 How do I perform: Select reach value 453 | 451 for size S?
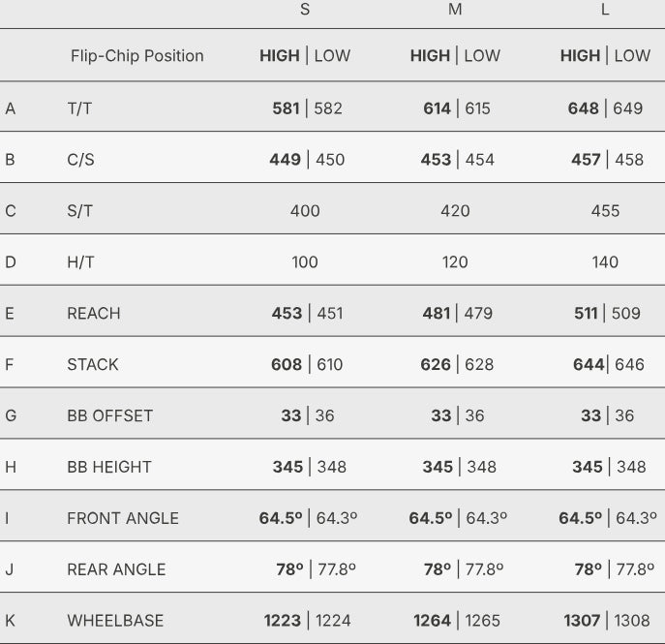tap(306, 314)
